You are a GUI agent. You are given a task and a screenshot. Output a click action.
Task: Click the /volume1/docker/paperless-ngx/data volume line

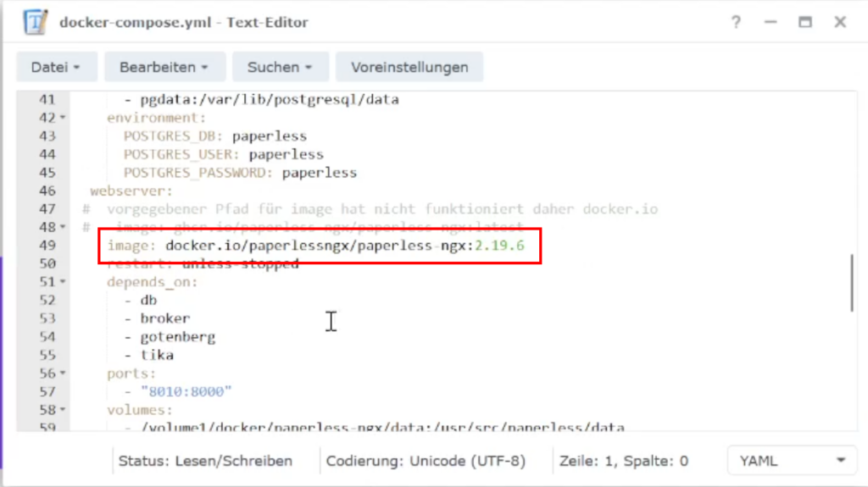pos(374,426)
